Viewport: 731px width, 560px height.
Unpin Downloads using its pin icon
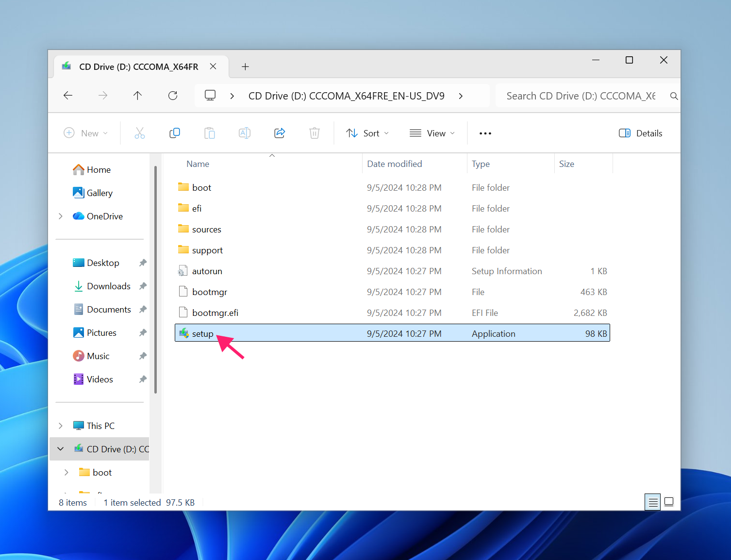pos(143,286)
